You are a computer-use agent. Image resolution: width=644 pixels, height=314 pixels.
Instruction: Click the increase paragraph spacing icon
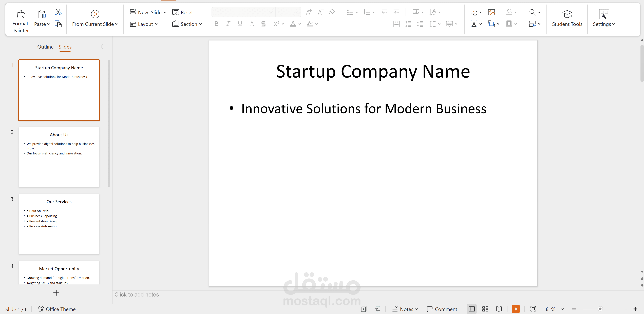(x=408, y=24)
